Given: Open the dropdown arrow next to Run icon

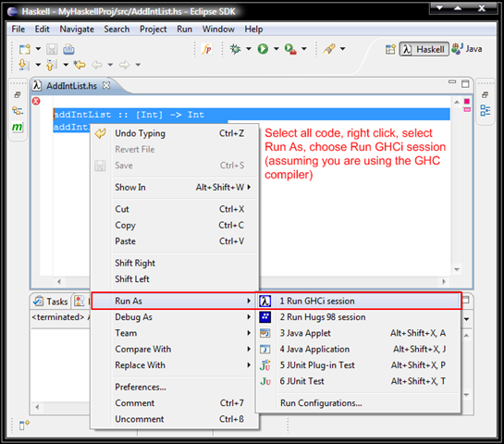Looking at the screenshot, I should (x=277, y=49).
